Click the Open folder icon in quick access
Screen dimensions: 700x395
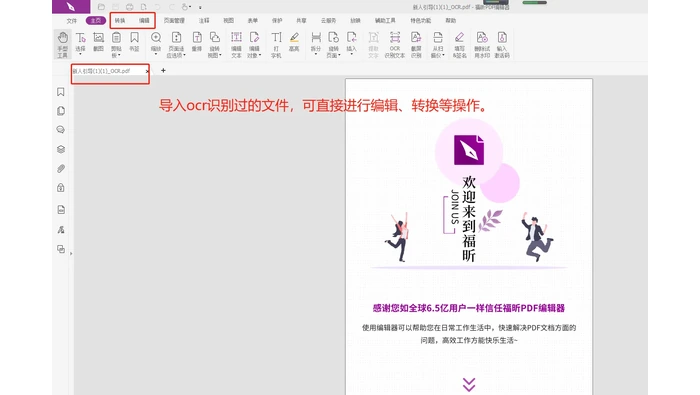click(101, 7)
